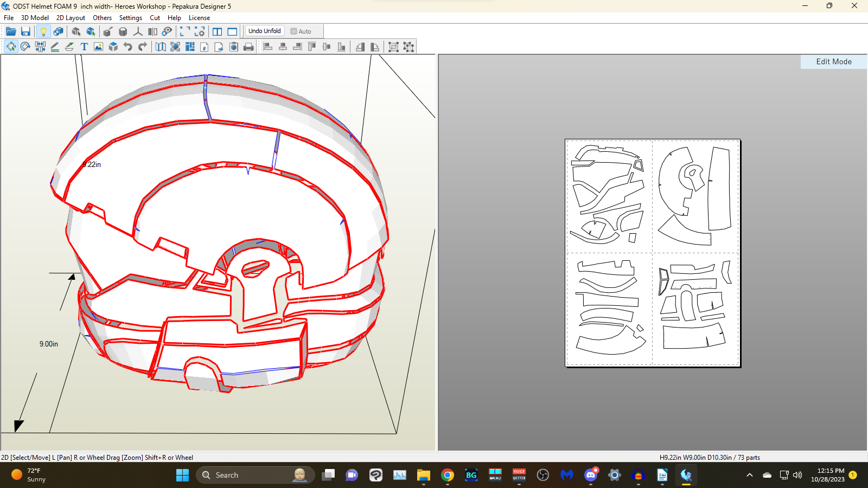
Task: Show hidden system tray icons chevron
Action: tap(750, 475)
